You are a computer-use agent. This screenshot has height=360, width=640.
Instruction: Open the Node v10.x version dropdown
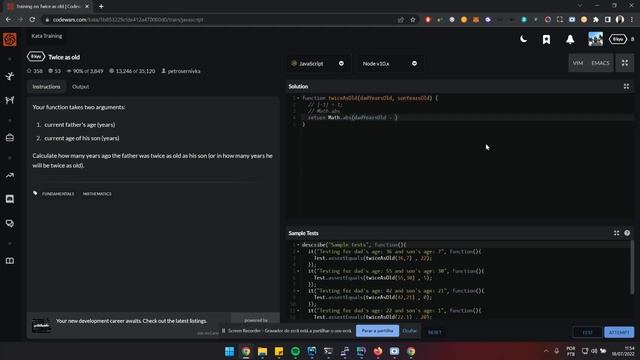[x=390, y=63]
